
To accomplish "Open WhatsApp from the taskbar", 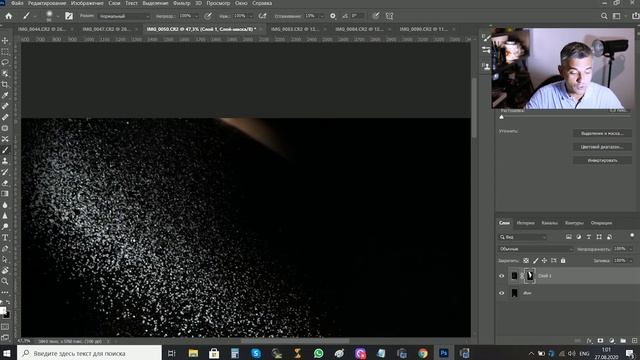I will click(318, 353).
